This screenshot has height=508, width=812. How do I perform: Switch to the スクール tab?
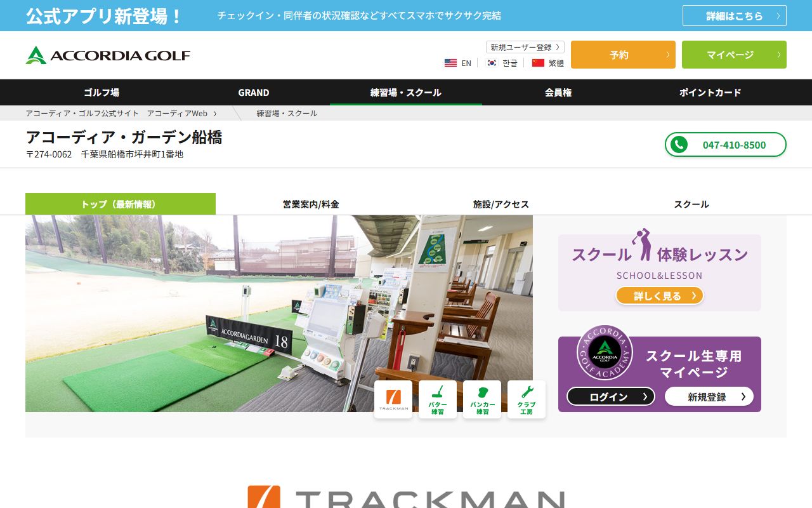point(691,204)
